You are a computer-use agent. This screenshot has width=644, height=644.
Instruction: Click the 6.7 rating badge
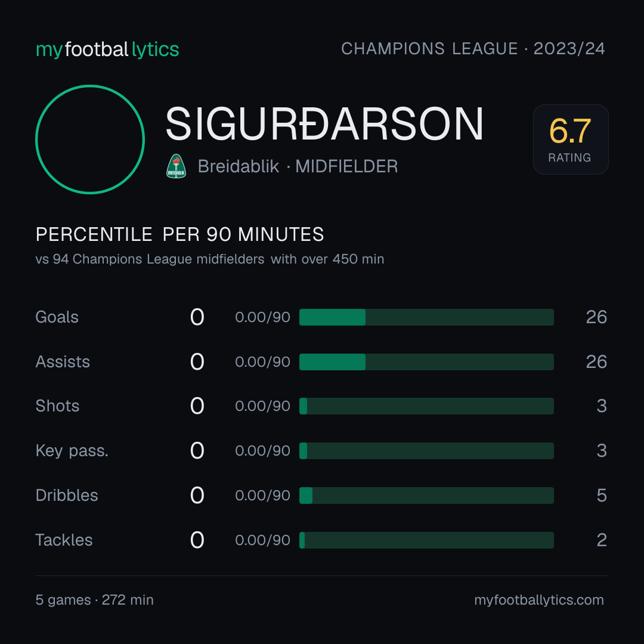click(571, 139)
